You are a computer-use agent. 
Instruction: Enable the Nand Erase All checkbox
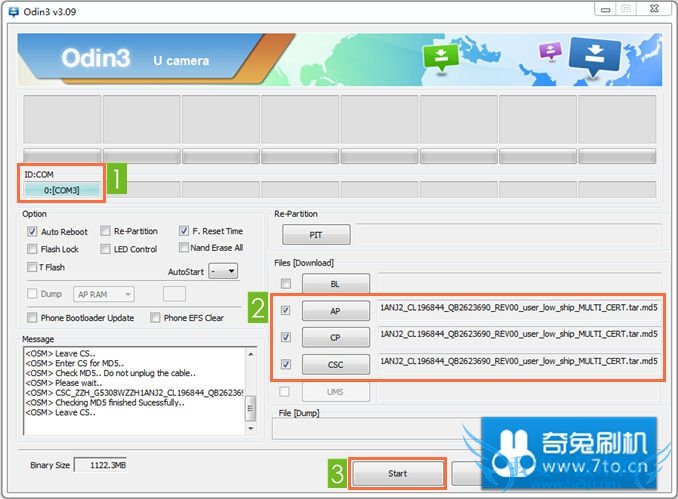tap(184, 247)
